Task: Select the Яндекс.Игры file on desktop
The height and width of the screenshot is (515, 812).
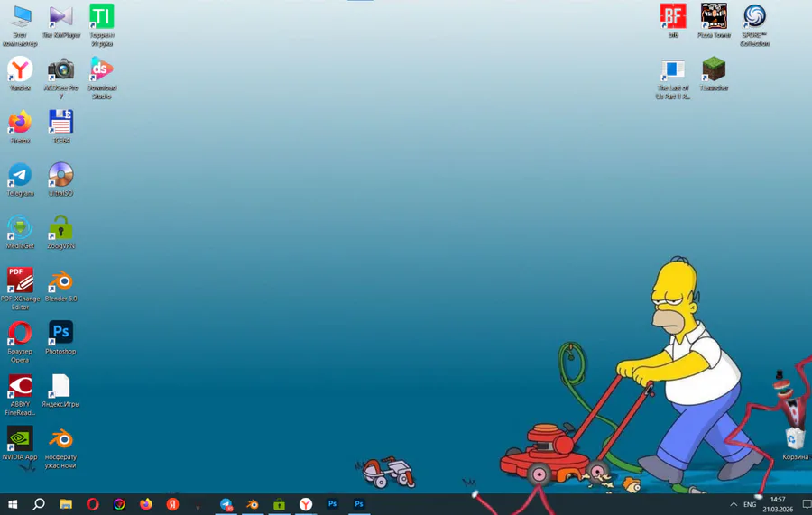Action: [61, 391]
